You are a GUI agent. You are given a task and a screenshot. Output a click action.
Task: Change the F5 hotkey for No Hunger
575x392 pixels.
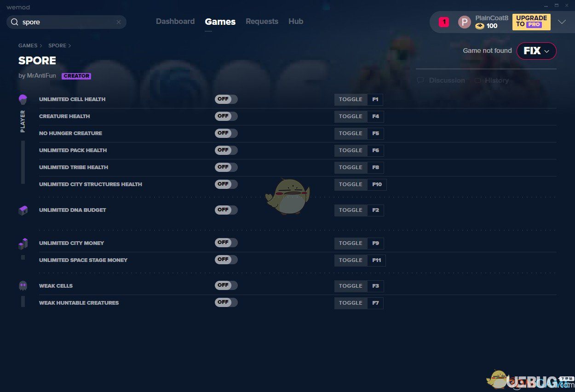375,133
